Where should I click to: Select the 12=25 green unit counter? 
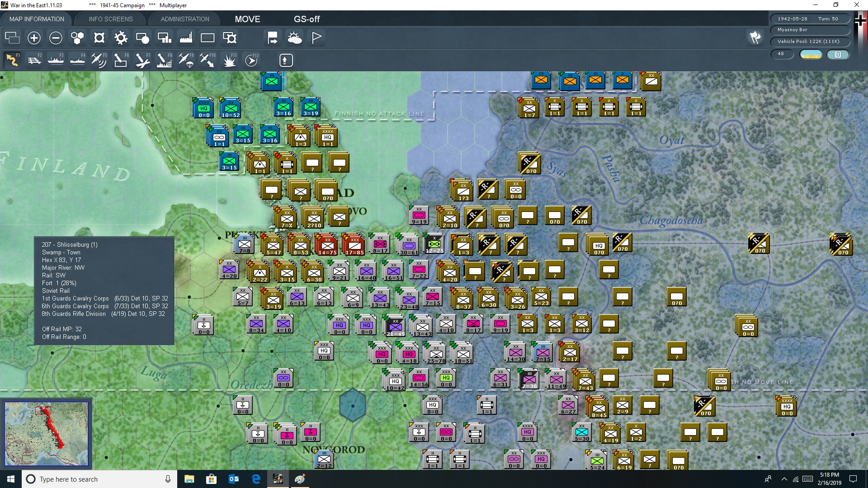(434, 243)
